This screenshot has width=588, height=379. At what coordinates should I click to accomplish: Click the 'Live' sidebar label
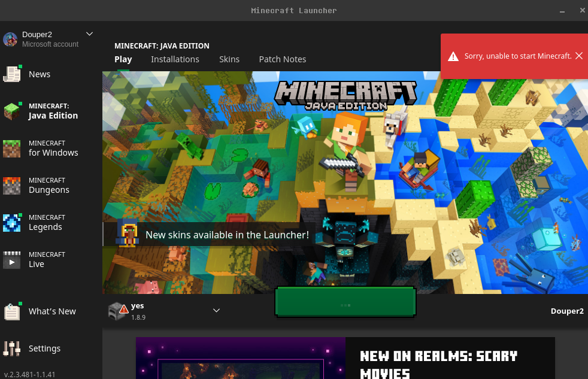(37, 264)
